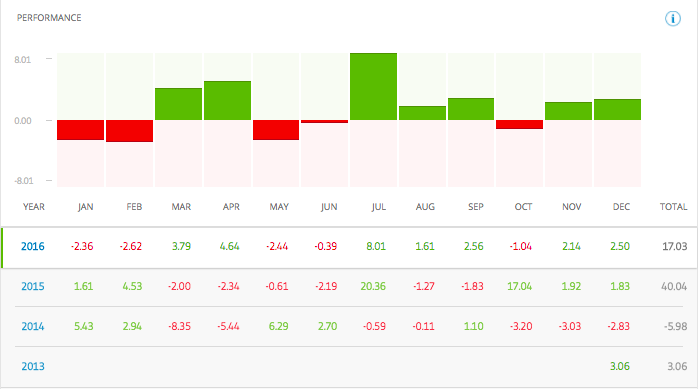The image size is (698, 389).
Task: Show the 2013 year performance
Action: 33,366
